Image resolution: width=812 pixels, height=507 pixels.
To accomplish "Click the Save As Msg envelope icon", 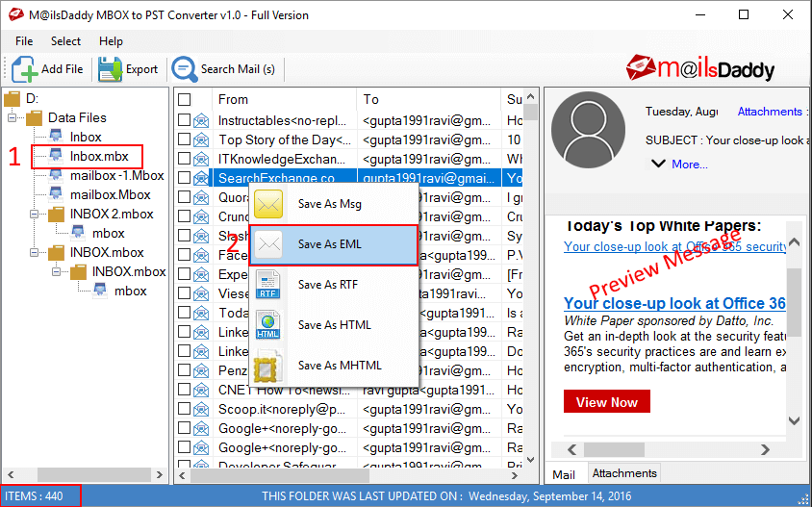I will pos(268,204).
